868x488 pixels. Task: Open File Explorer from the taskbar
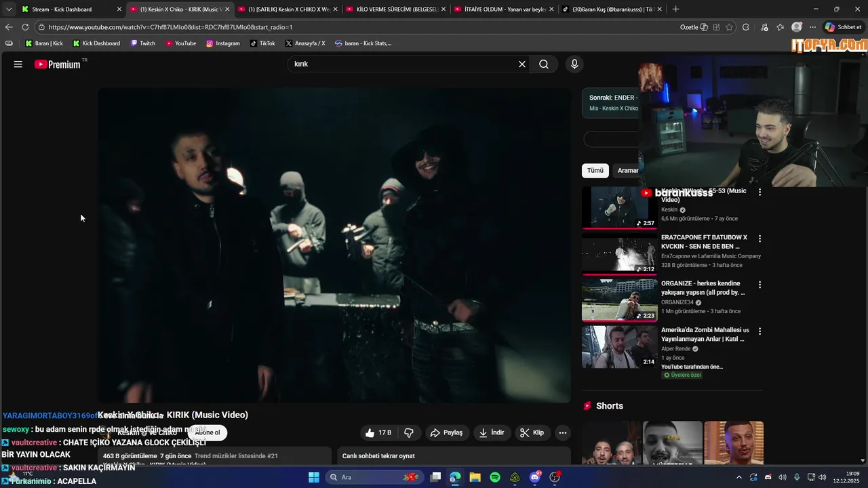475,477
